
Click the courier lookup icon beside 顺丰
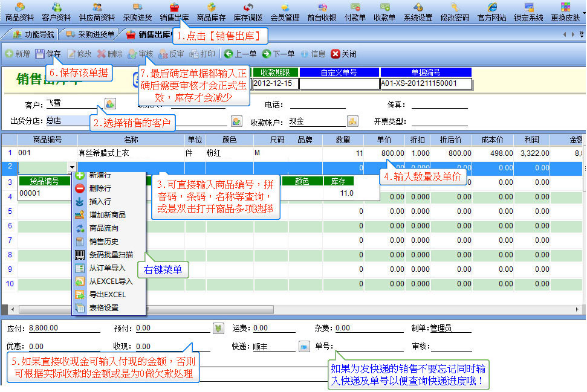coord(304,347)
